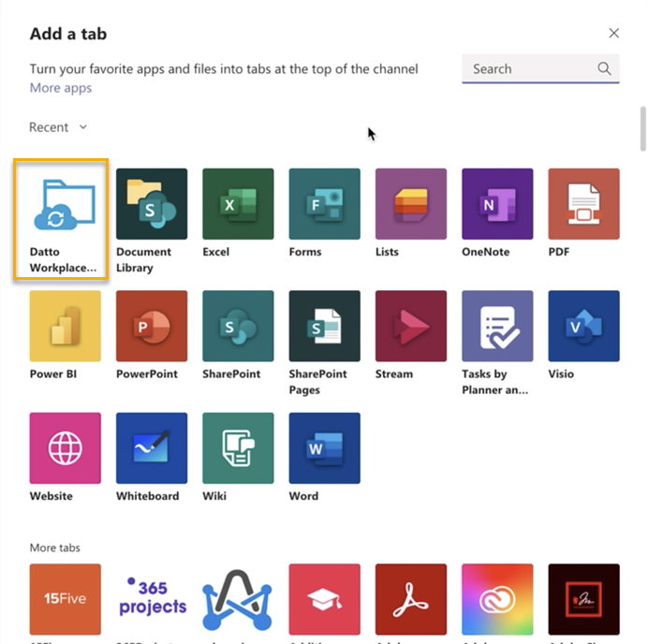Expand the Recent sort dropdown
The width and height of the screenshot is (648, 644).
point(58,127)
